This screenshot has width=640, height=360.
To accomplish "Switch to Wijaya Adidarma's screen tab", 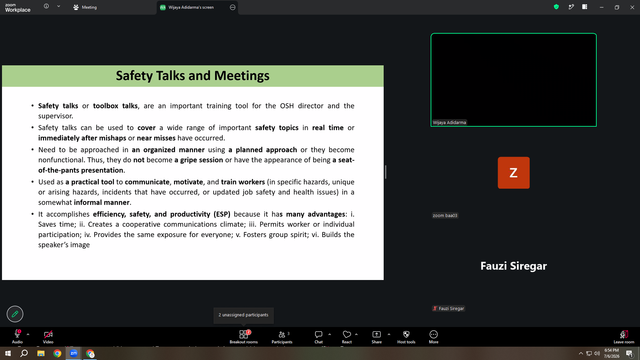I will [x=191, y=7].
